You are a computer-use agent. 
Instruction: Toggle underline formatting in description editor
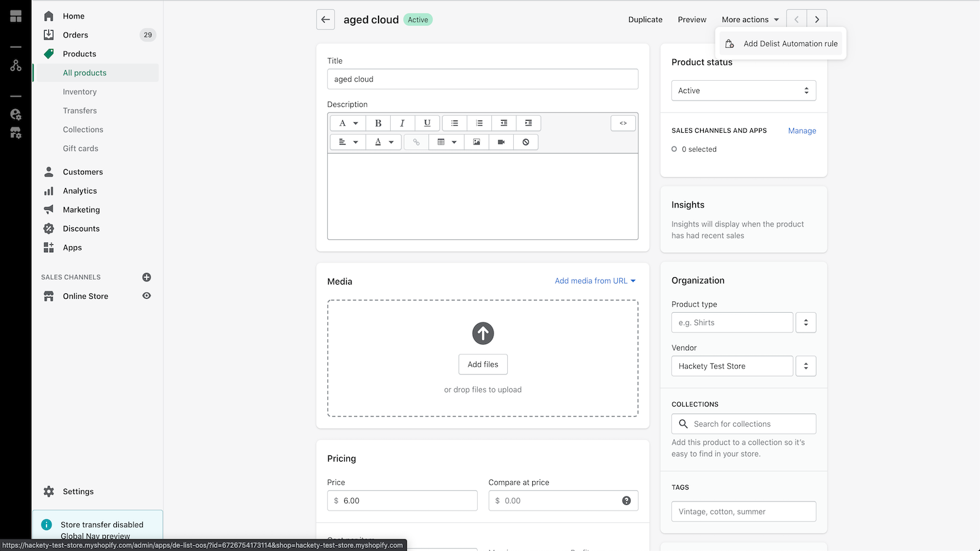coord(427,123)
